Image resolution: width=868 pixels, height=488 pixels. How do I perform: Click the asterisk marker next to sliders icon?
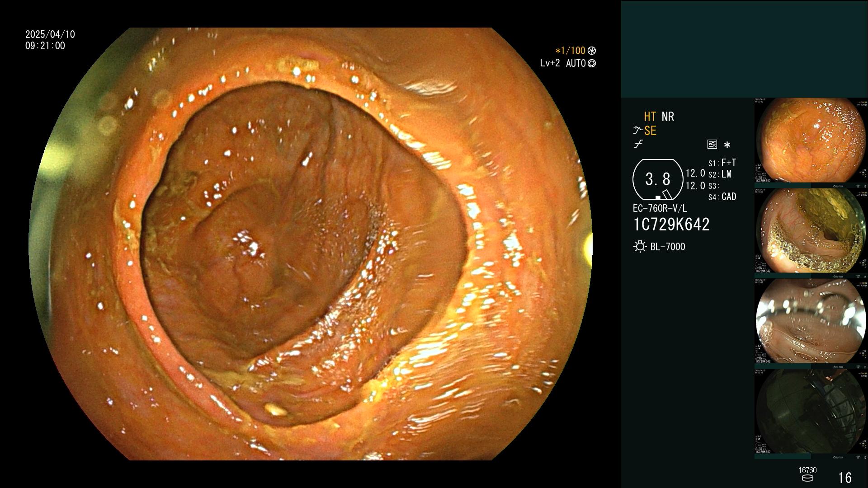coord(727,145)
